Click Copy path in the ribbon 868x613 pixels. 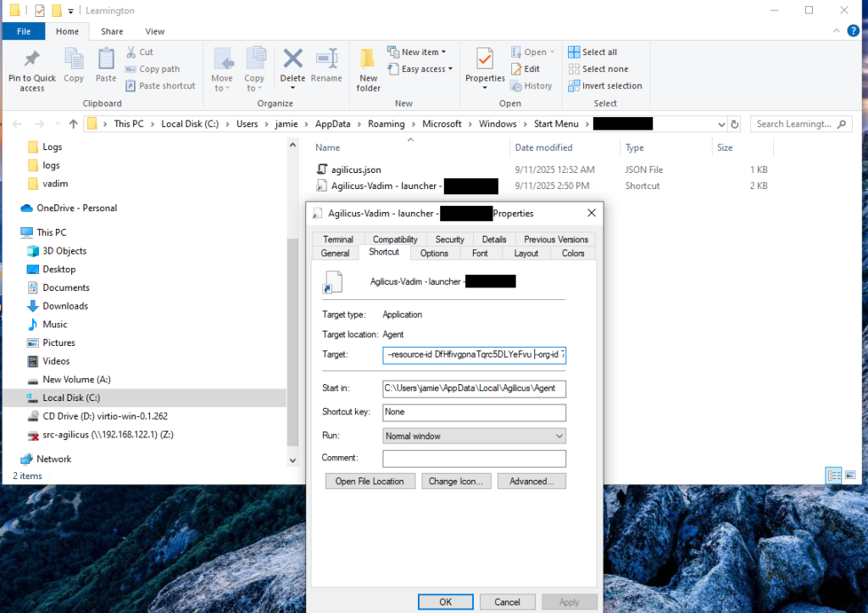click(x=153, y=70)
